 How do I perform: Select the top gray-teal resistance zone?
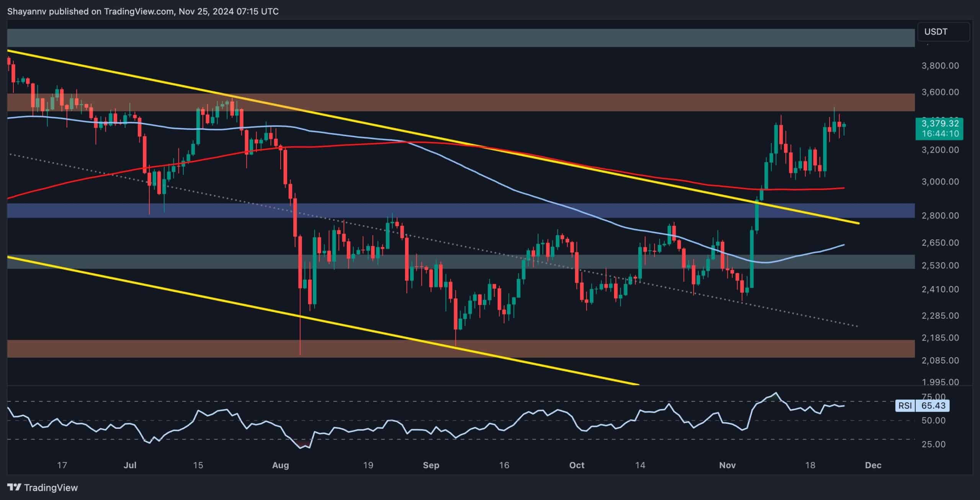[461, 38]
